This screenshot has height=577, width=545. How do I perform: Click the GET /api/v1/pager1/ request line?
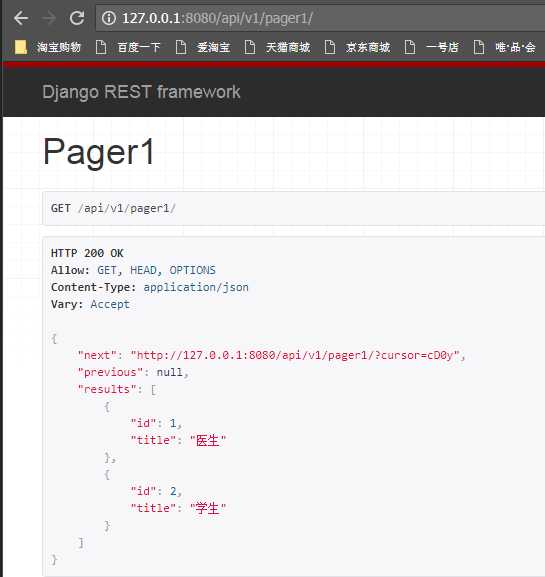point(113,208)
